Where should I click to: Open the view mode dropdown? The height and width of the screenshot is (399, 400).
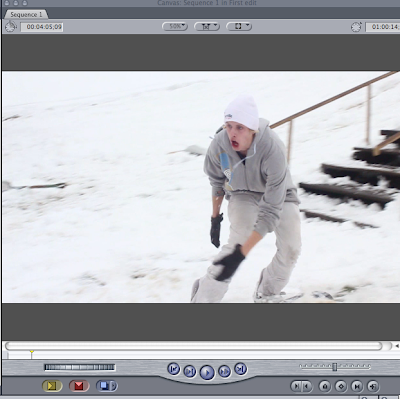239,26
